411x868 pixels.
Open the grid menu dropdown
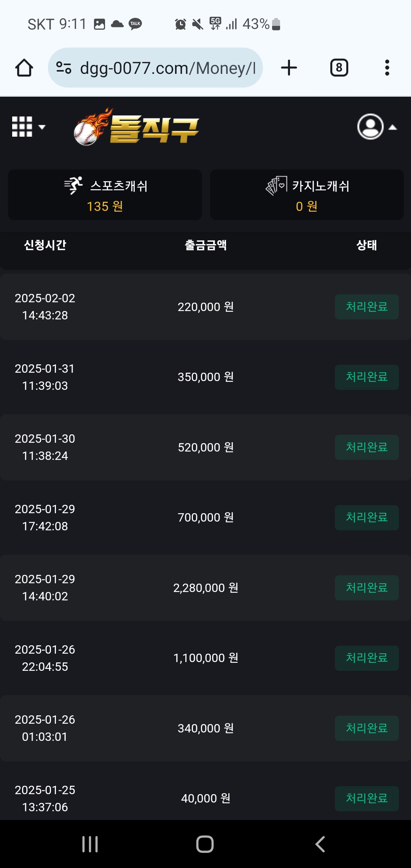pos(29,127)
